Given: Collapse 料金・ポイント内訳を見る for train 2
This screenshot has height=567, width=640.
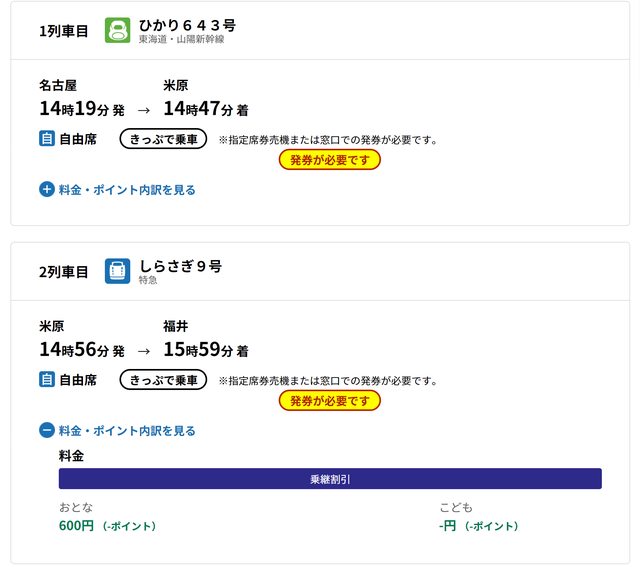Looking at the screenshot, I should 127,431.
